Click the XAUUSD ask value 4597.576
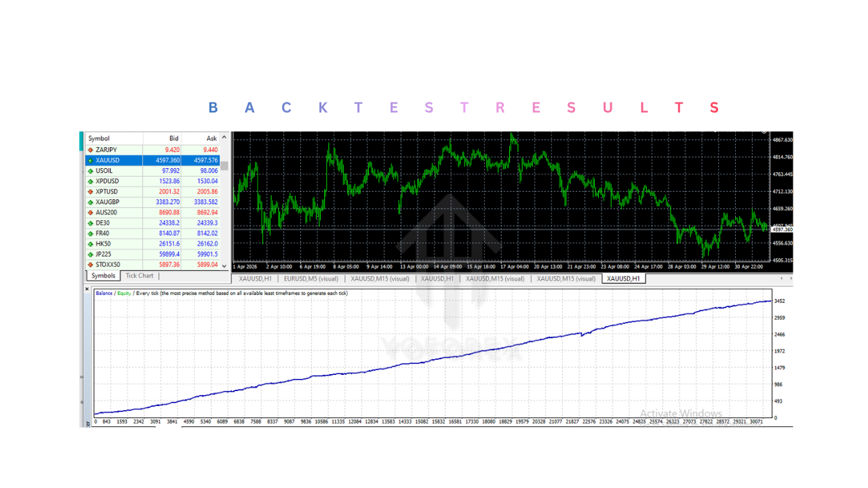The image size is (868, 488). [x=205, y=161]
